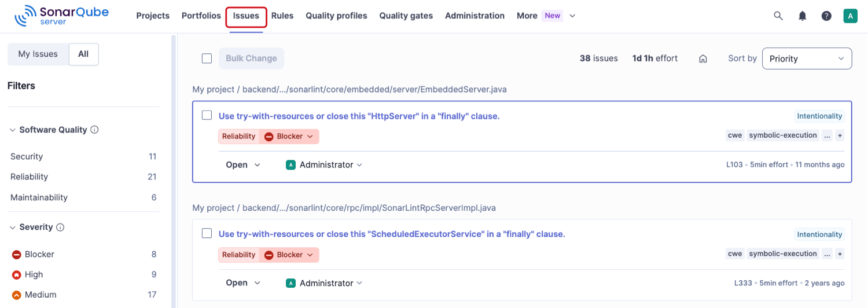Select the HttpServer issue checkbox
Image resolution: width=868 pixels, height=308 pixels.
click(x=207, y=115)
